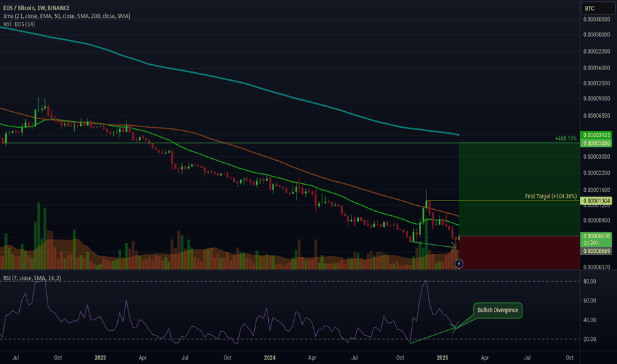
Task: Select the RSI (7, close, SMA, 14, 2) legend
Action: (32, 278)
